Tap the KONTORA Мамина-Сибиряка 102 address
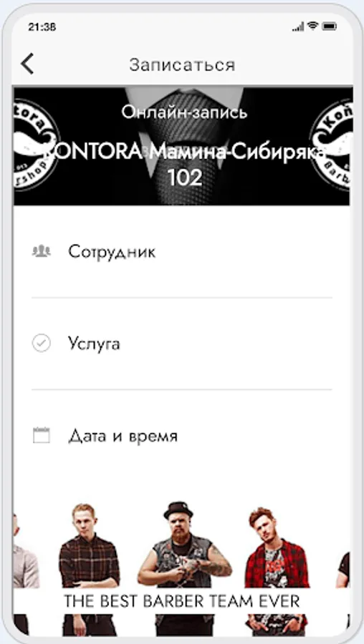The height and width of the screenshot is (644, 364). pyautogui.click(x=184, y=165)
